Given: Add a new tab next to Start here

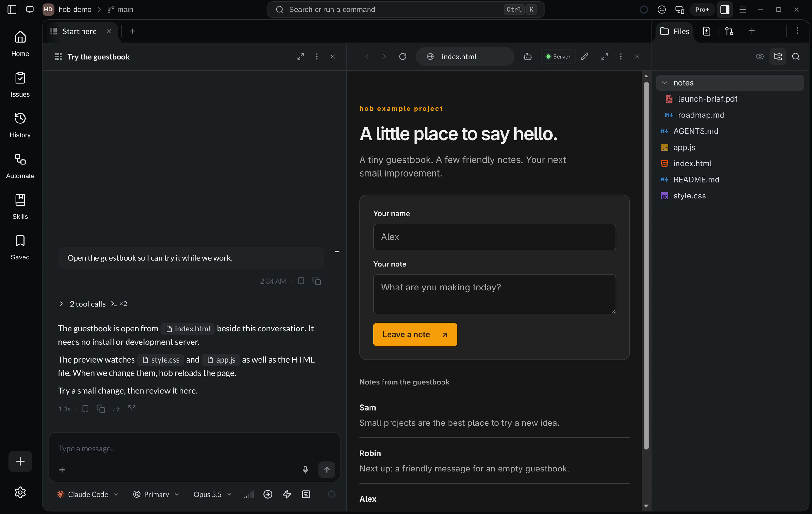Looking at the screenshot, I should point(133,31).
